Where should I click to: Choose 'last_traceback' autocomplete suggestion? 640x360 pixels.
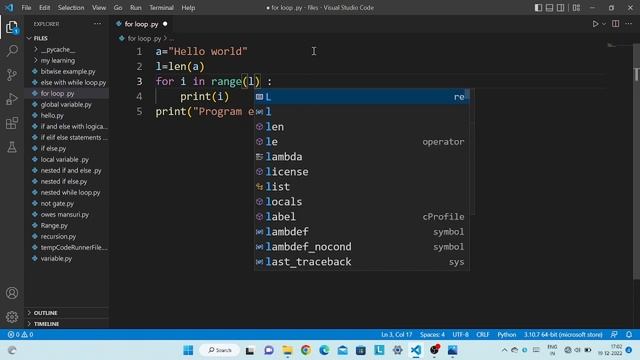pos(362,262)
